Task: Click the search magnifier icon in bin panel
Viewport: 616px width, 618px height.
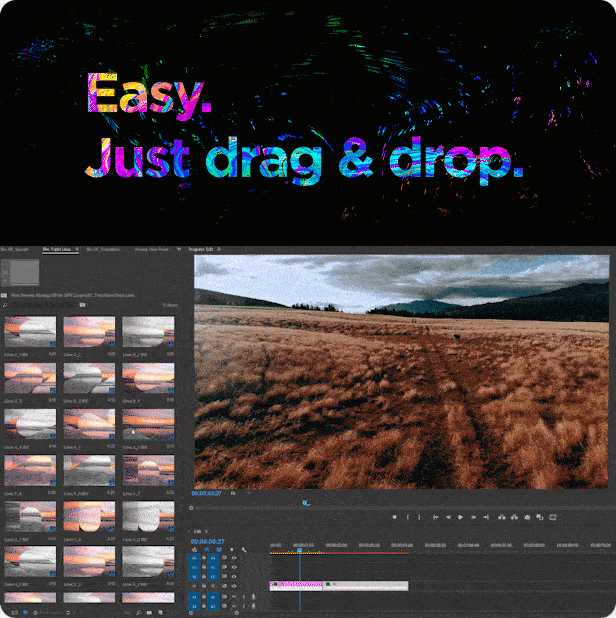Action: click(x=5, y=305)
